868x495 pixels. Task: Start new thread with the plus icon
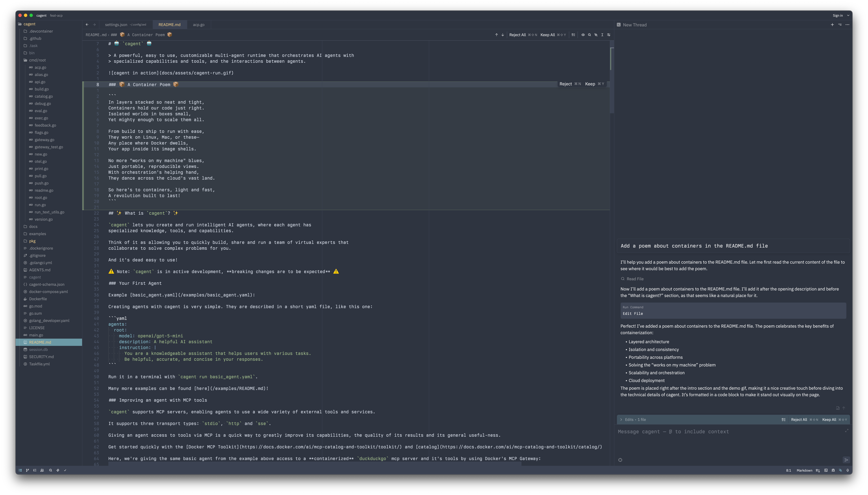tap(832, 25)
